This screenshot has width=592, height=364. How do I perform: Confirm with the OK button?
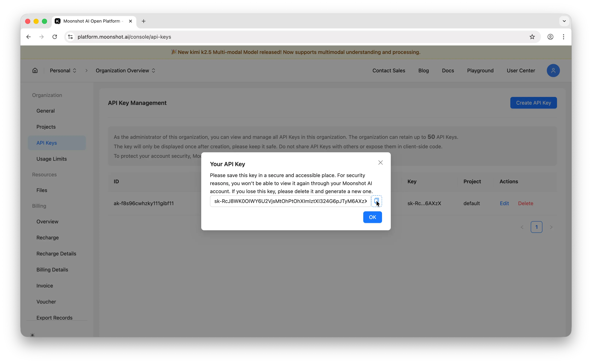tap(372, 217)
